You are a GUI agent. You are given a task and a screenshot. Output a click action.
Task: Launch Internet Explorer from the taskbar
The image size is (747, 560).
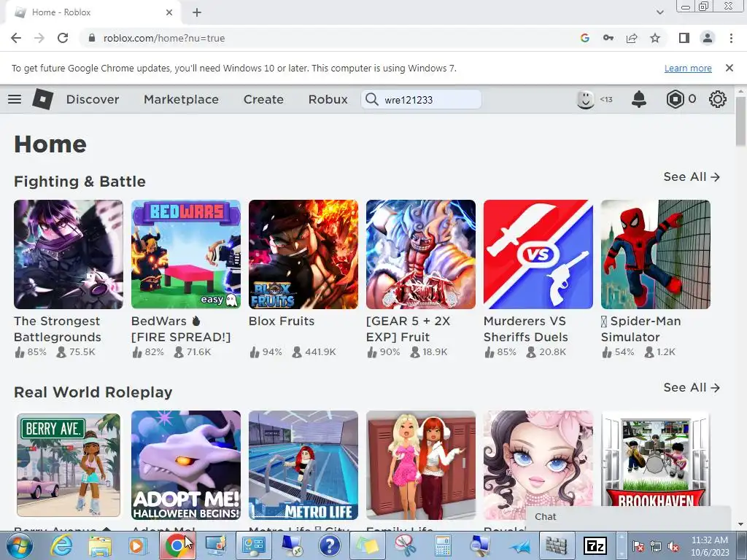[x=61, y=545]
